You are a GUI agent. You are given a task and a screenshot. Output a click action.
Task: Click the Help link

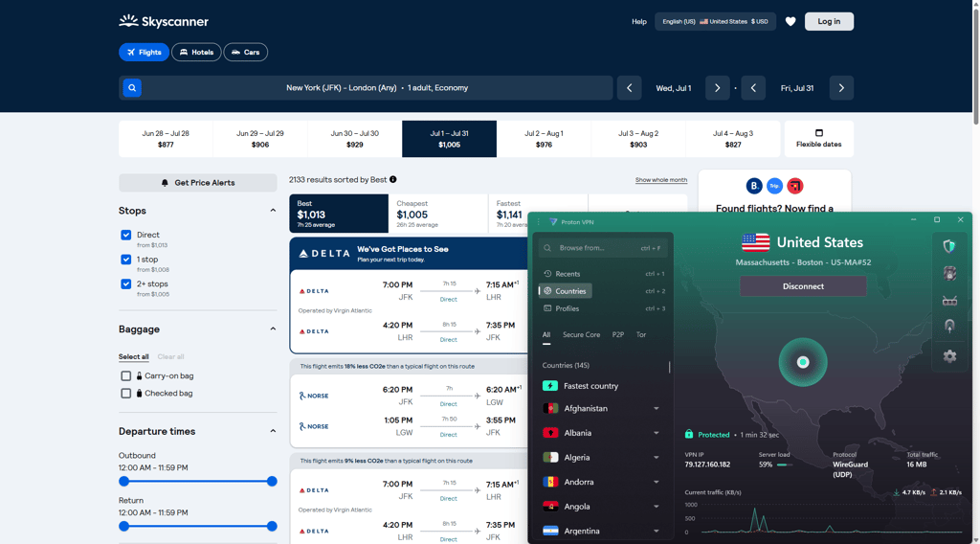coord(638,21)
